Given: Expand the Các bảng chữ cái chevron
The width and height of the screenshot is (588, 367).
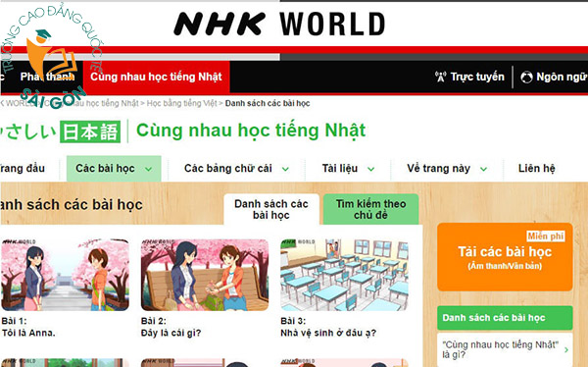Looking at the screenshot, I should click(285, 169).
